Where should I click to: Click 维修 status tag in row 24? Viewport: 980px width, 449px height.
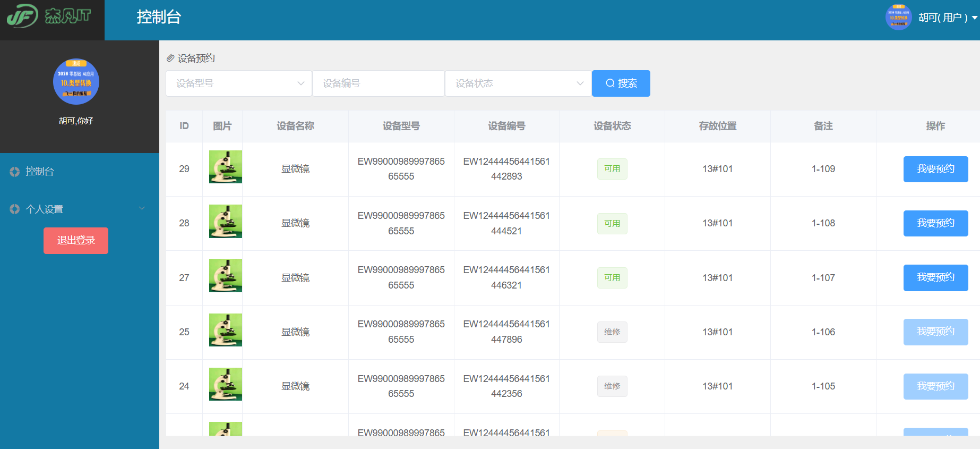(x=612, y=386)
